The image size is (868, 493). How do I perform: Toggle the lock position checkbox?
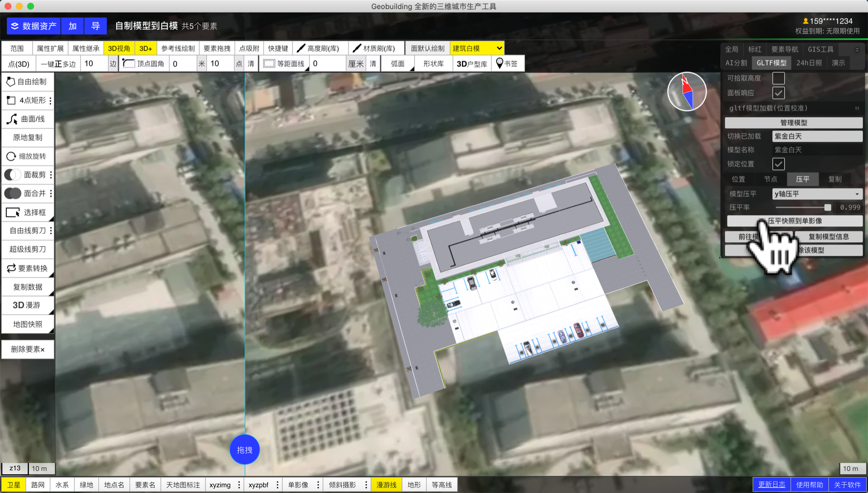[x=778, y=164]
